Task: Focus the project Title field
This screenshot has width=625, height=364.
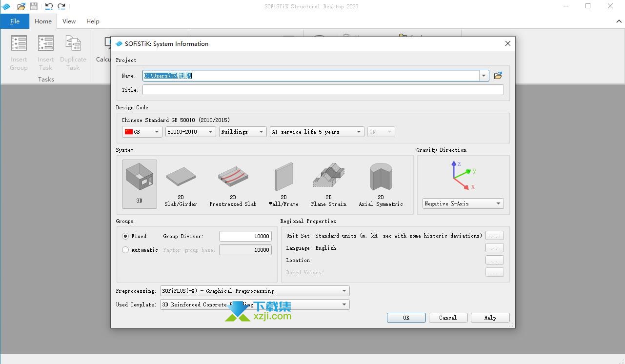Action: pos(323,90)
